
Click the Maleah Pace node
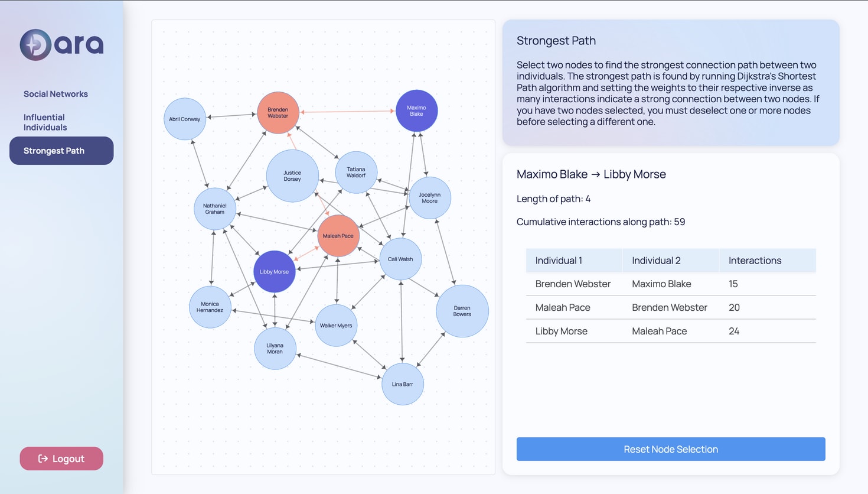(x=338, y=235)
